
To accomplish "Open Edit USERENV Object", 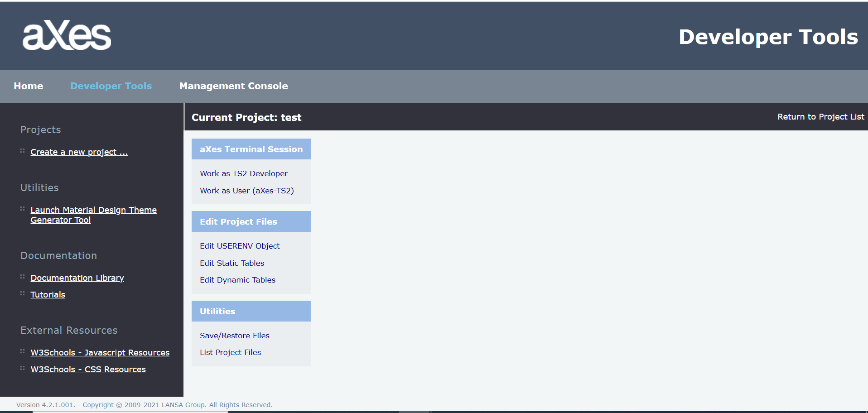I will pos(240,246).
